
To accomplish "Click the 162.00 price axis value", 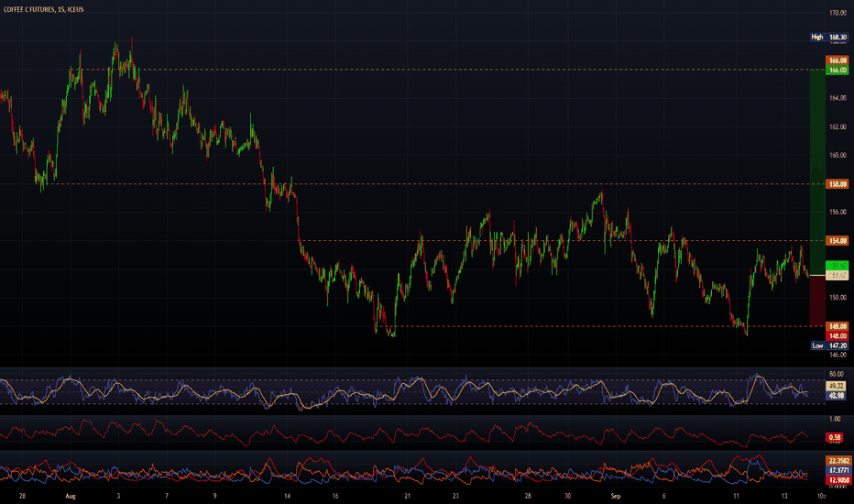I will pyautogui.click(x=838, y=127).
